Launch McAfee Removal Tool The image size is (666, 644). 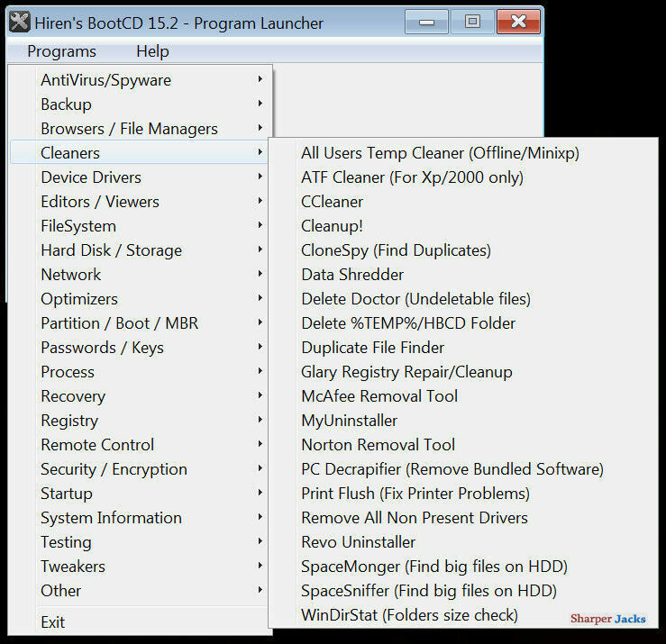tap(463, 395)
